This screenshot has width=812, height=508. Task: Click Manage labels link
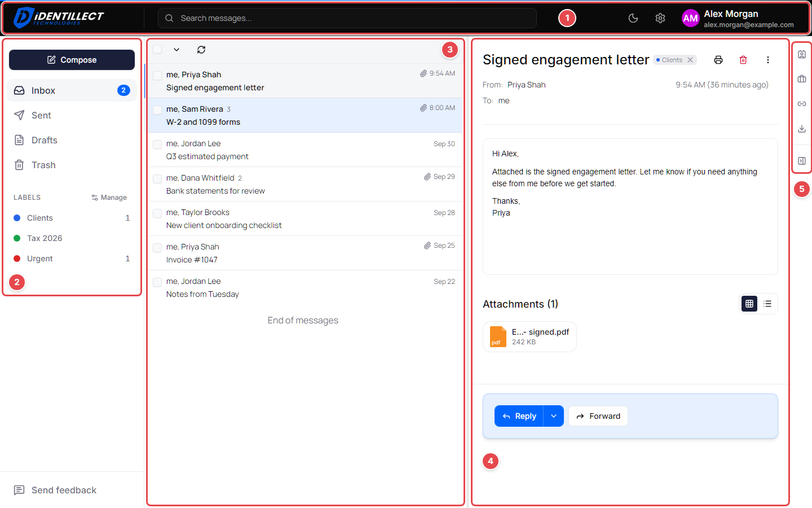[x=109, y=198]
